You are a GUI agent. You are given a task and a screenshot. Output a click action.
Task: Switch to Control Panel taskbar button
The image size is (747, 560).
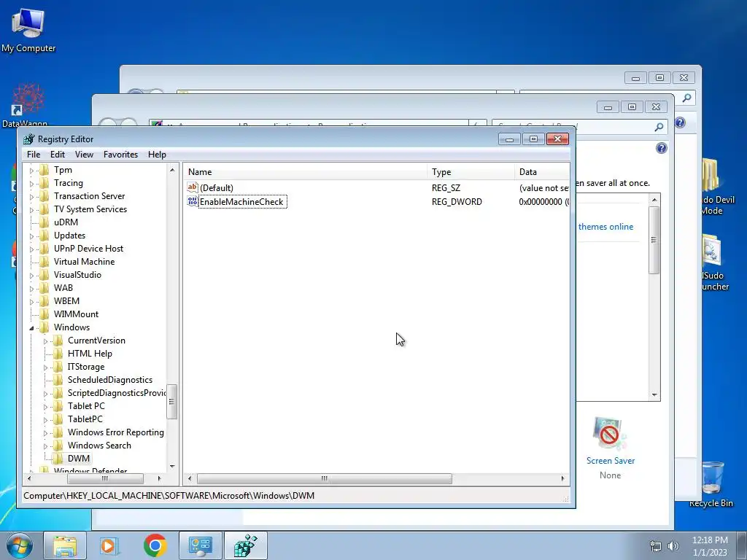[200, 545]
